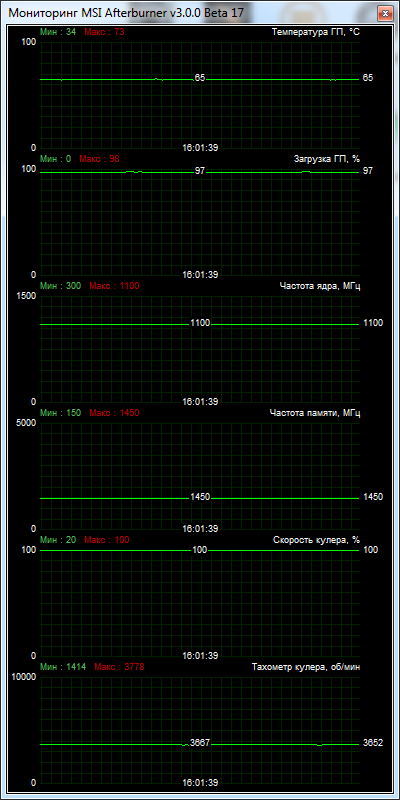Select the 'Температура ГП, °C' graph title
400x800 pixels.
click(x=316, y=32)
